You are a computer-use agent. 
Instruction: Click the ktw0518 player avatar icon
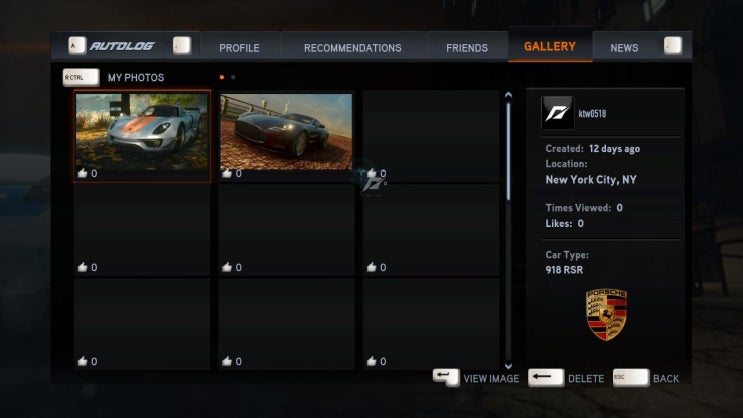point(557,113)
